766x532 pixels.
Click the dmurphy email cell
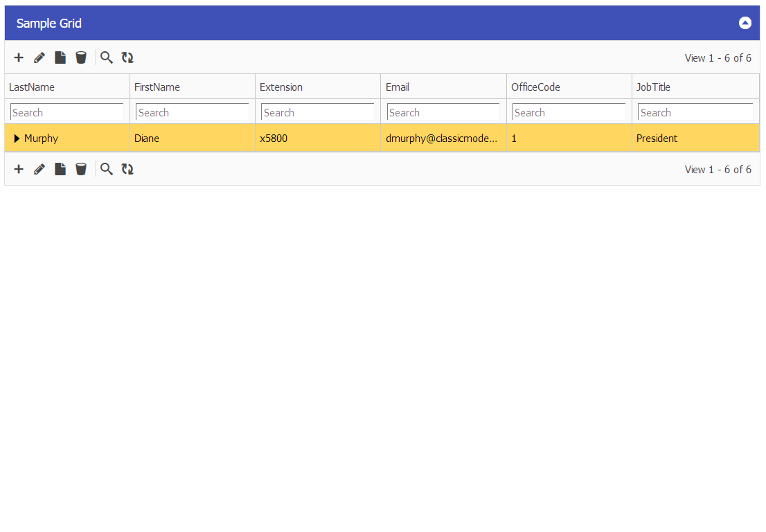[x=441, y=139]
